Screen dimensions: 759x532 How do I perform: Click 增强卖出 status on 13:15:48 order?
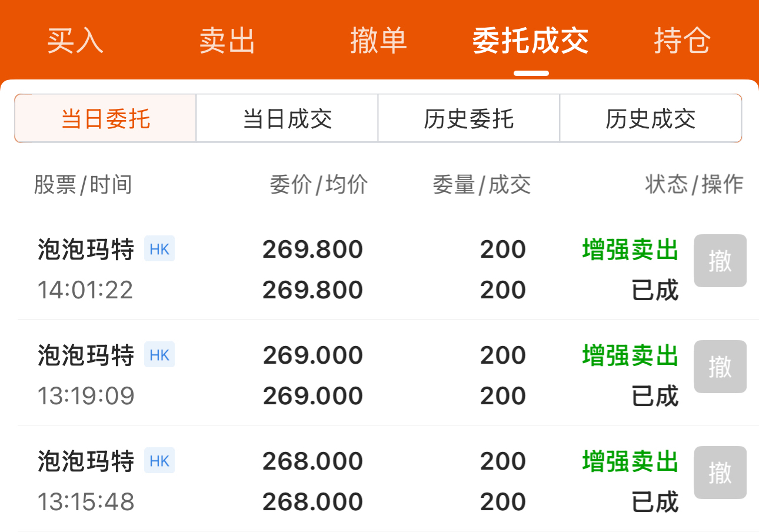pyautogui.click(x=630, y=461)
